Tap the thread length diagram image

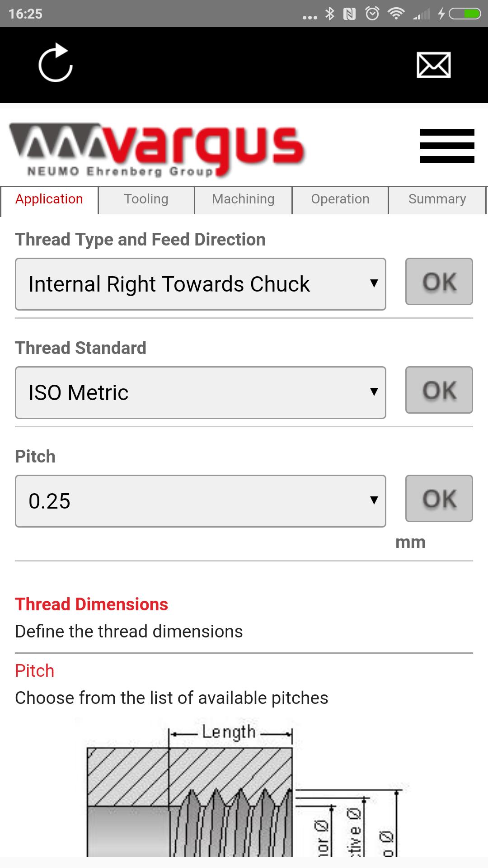[244, 789]
